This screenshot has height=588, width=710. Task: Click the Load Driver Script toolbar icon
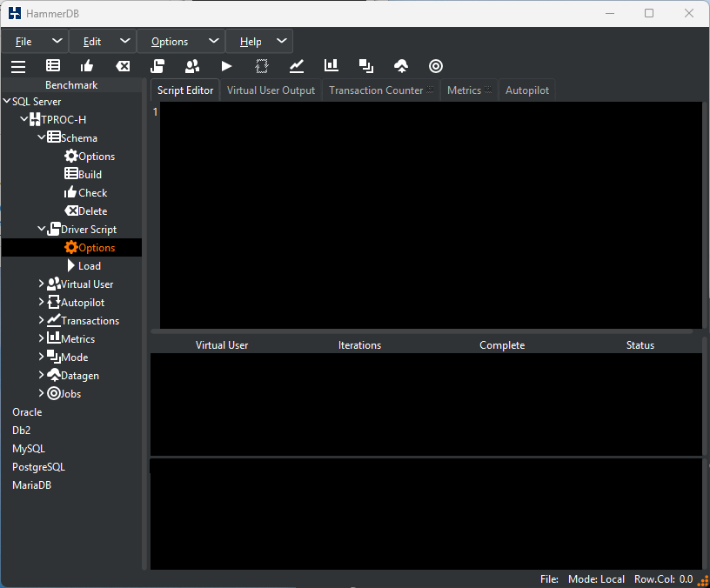coord(157,66)
